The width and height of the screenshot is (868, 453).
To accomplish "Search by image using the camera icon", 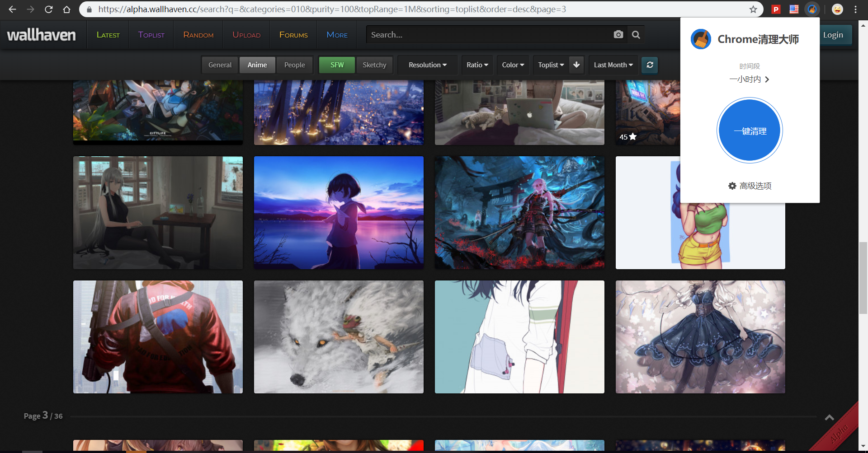I will tap(618, 34).
